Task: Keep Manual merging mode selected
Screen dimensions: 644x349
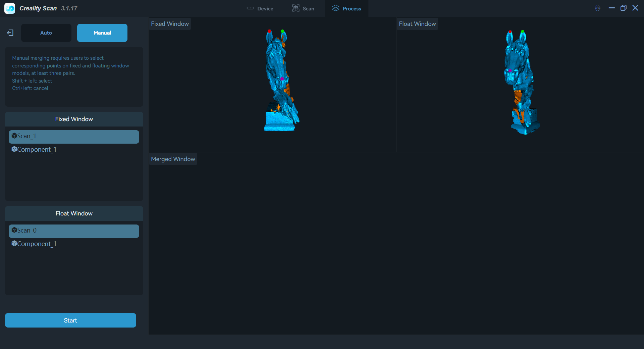Action: (x=102, y=33)
